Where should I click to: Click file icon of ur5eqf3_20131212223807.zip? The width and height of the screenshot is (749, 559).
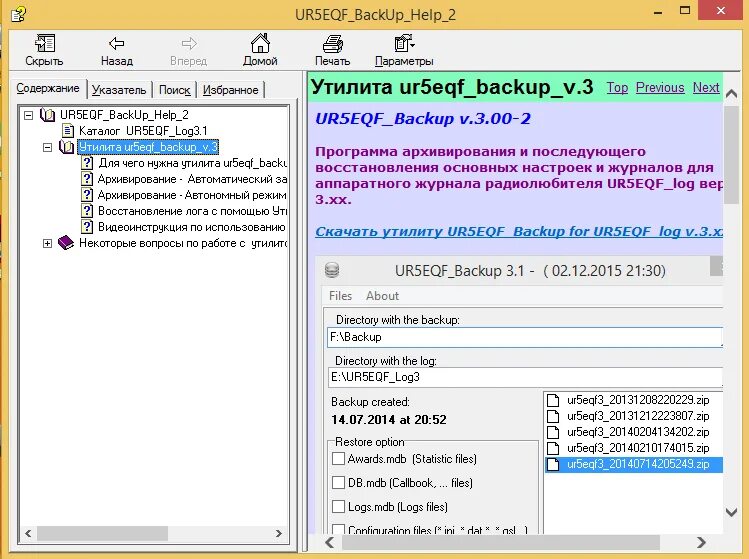pos(553,416)
